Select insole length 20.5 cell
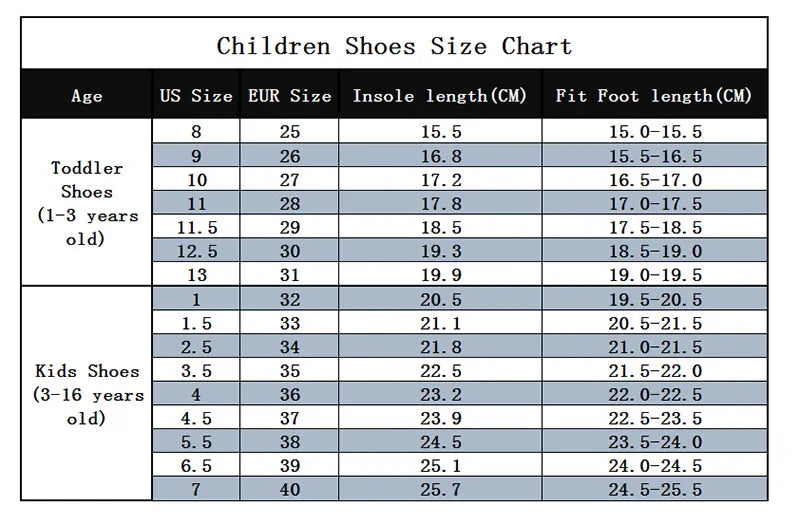The width and height of the screenshot is (800, 525). pos(440,300)
